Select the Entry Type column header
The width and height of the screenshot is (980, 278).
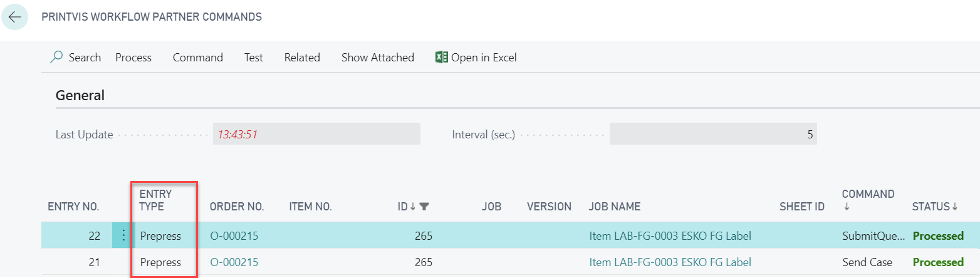point(156,200)
